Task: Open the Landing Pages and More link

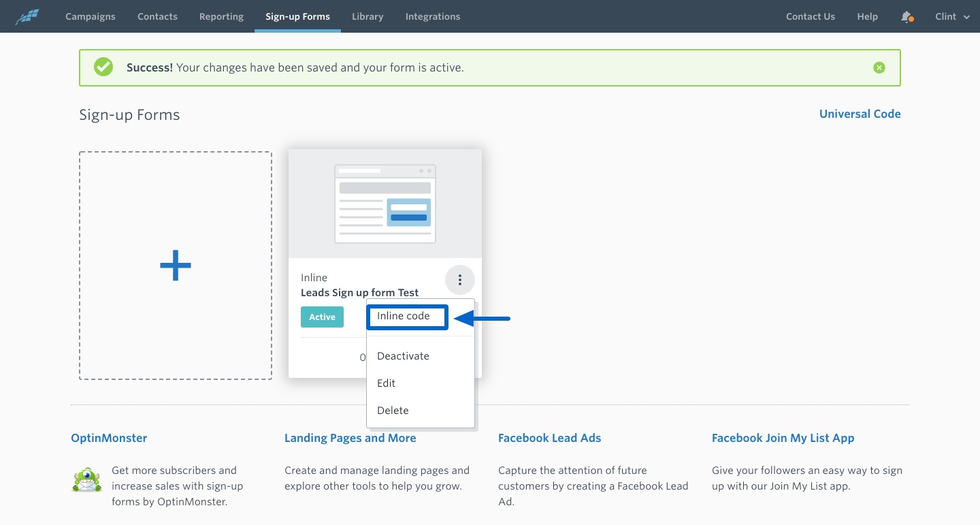Action: tap(350, 438)
